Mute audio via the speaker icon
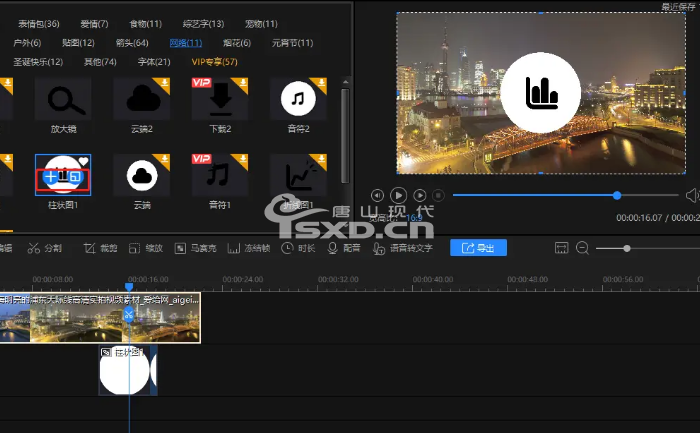 pos(692,195)
